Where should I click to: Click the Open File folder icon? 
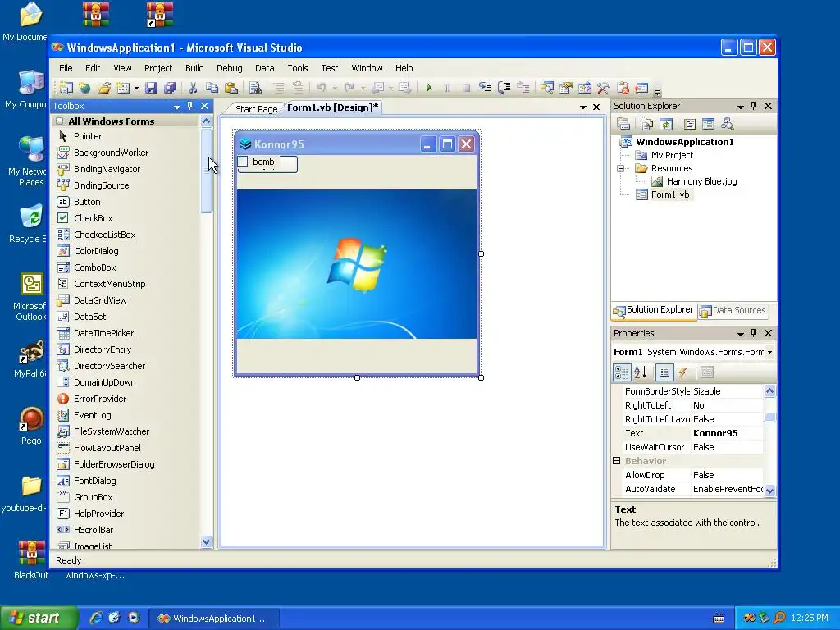point(104,87)
